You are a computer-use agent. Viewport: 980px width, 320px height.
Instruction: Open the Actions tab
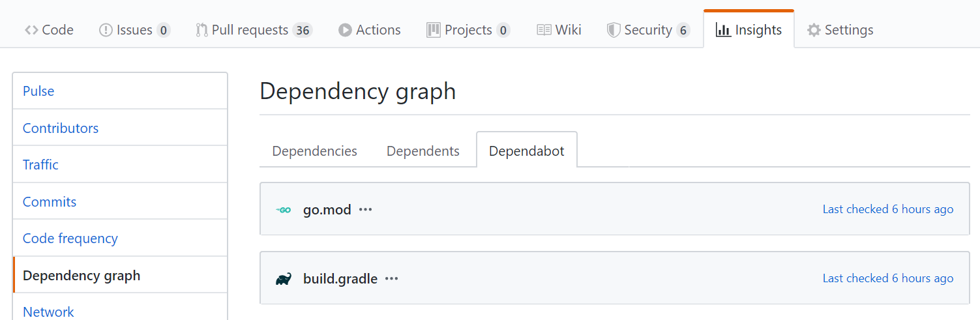point(369,30)
